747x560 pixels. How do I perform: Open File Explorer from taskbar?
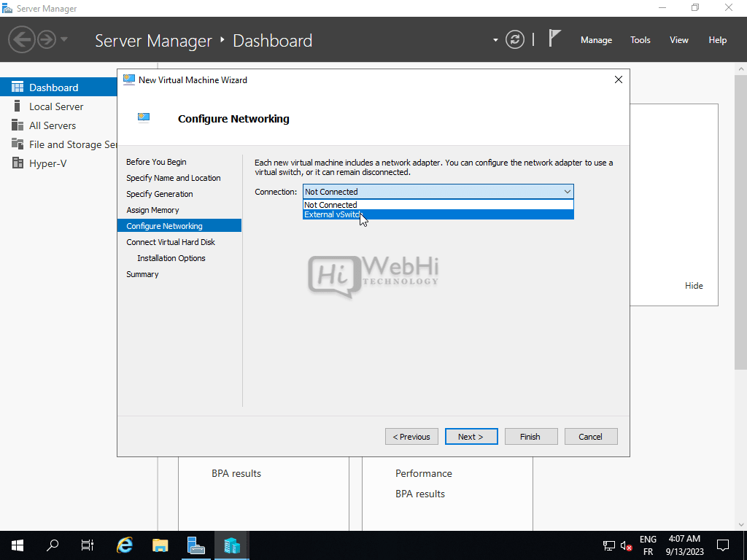(160, 545)
